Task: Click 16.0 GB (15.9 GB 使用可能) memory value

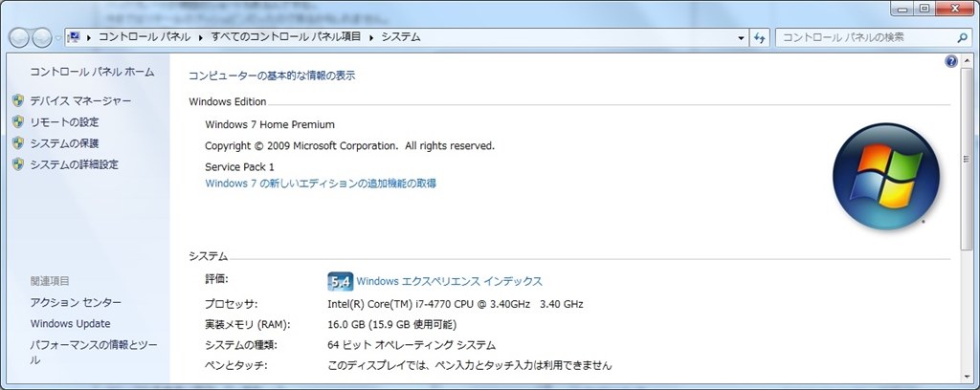Action: tap(391, 325)
